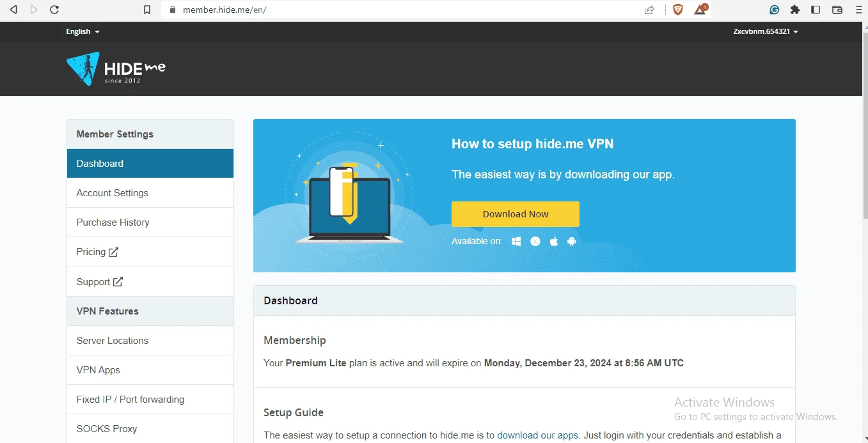Viewport: 868px width, 443px height.
Task: Click the Member Settings header
Action: [150, 134]
